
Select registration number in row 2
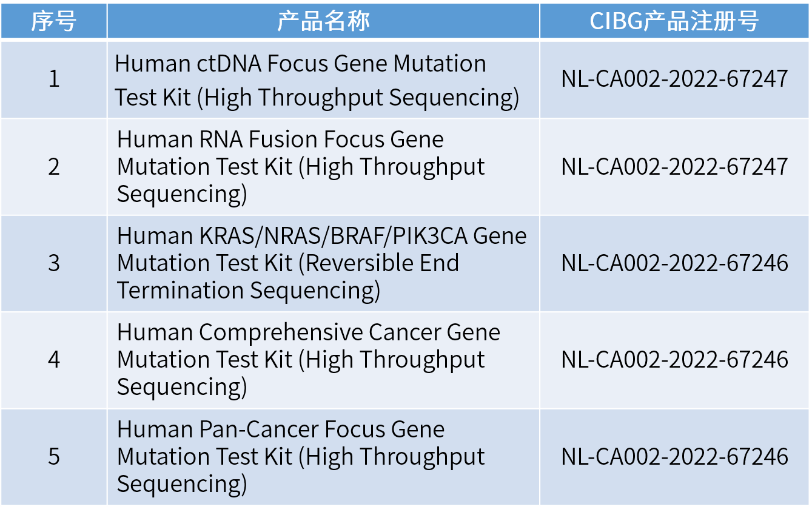coord(674,167)
